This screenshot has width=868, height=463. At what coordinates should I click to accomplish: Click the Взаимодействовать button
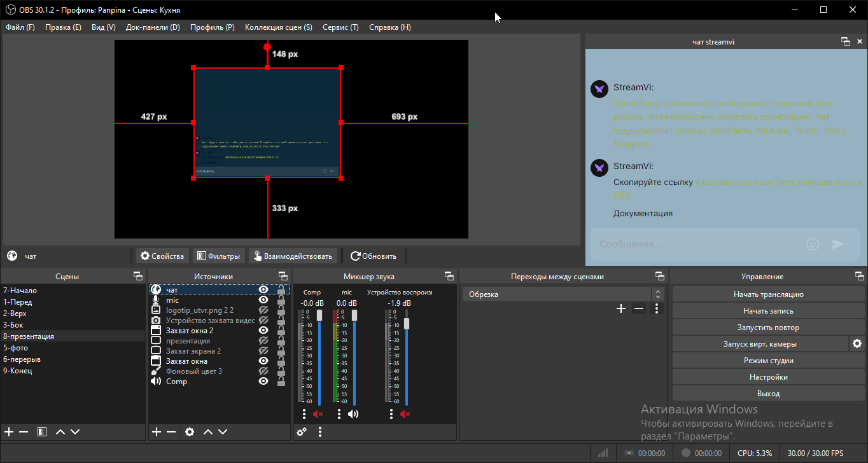coord(293,256)
